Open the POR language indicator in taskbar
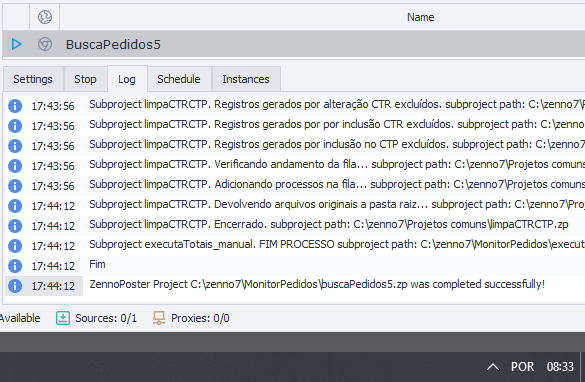The width and height of the screenshot is (585, 382). point(522,367)
